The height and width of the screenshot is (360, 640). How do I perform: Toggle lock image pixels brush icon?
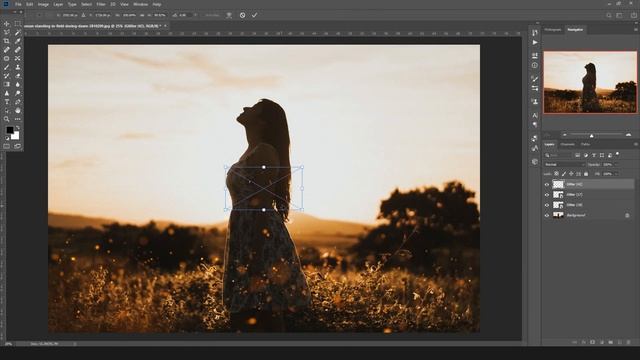pyautogui.click(x=564, y=174)
